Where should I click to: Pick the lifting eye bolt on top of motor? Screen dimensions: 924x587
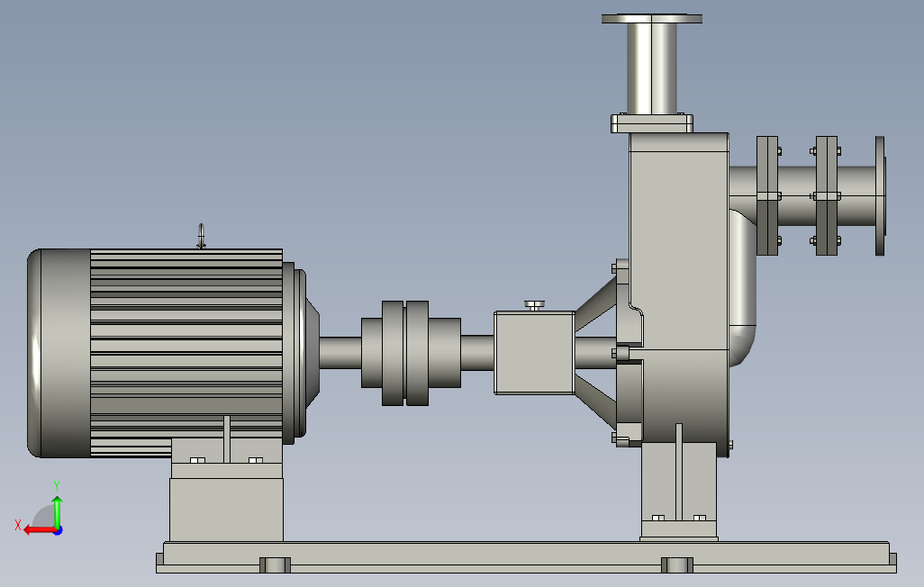201,236
